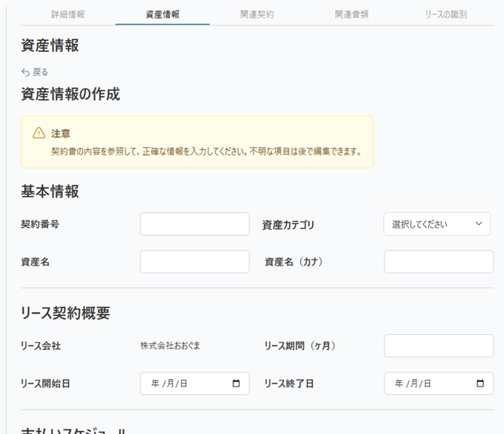Viewport: 504px width, 434px height.
Task: Click the リース終了日 date text 年/月/日
Action: coord(413,384)
